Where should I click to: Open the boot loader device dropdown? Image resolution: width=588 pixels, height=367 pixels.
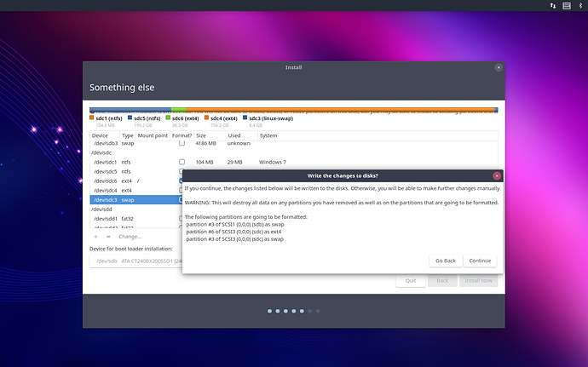click(135, 261)
